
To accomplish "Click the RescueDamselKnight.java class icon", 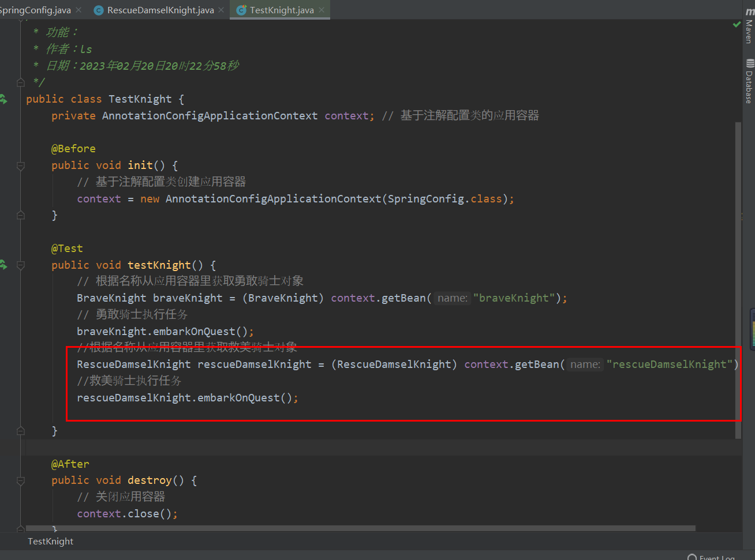I will (99, 10).
